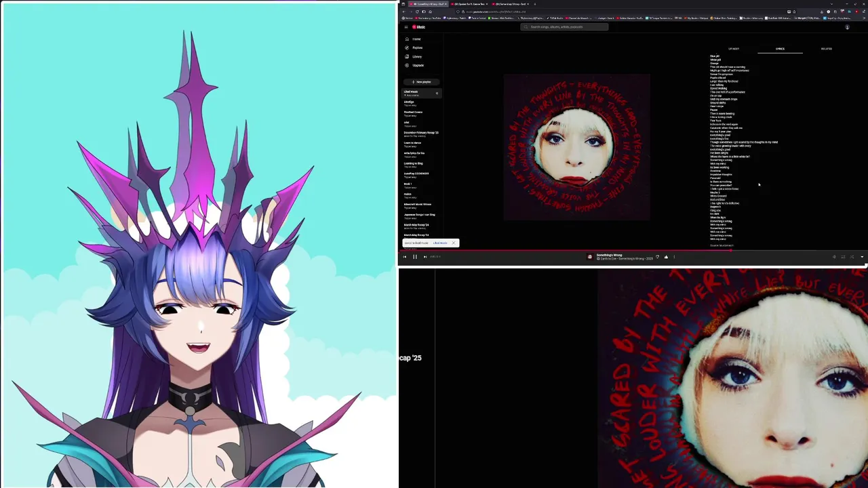Go to Home in sidebar
Viewport: 868px width, 488px height.
pos(412,39)
